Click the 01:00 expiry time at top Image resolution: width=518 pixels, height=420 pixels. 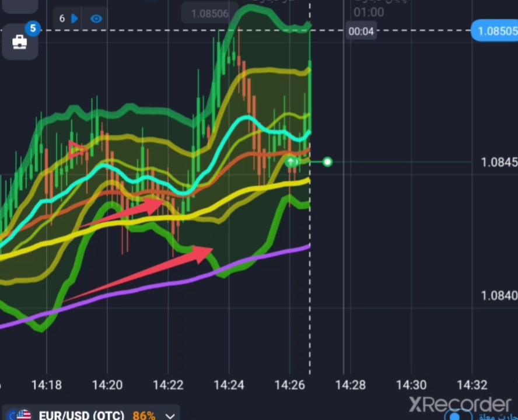pyautogui.click(x=369, y=13)
